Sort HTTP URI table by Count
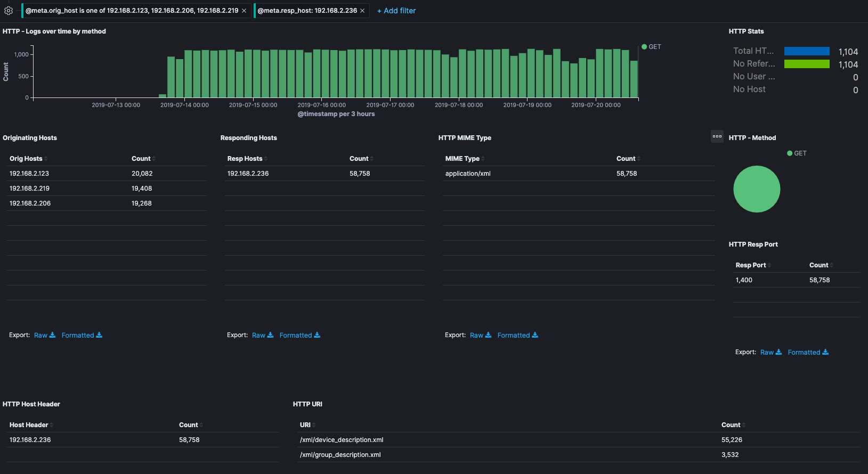This screenshot has width=868, height=474. (x=733, y=425)
